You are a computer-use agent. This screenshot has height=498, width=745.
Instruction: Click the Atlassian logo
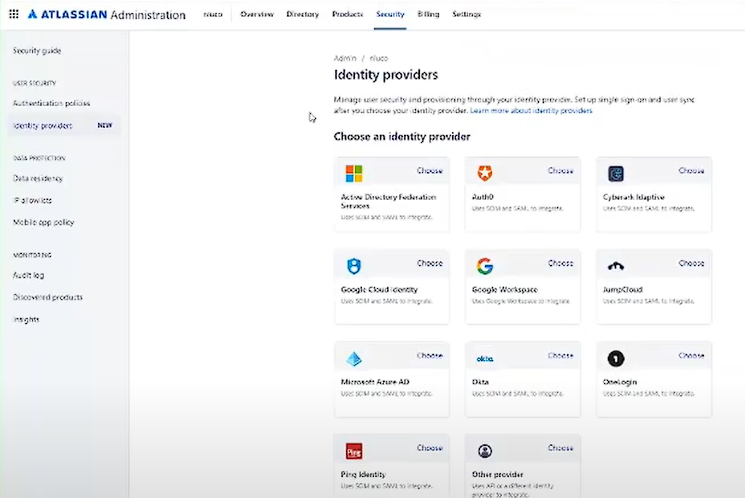[106, 15]
